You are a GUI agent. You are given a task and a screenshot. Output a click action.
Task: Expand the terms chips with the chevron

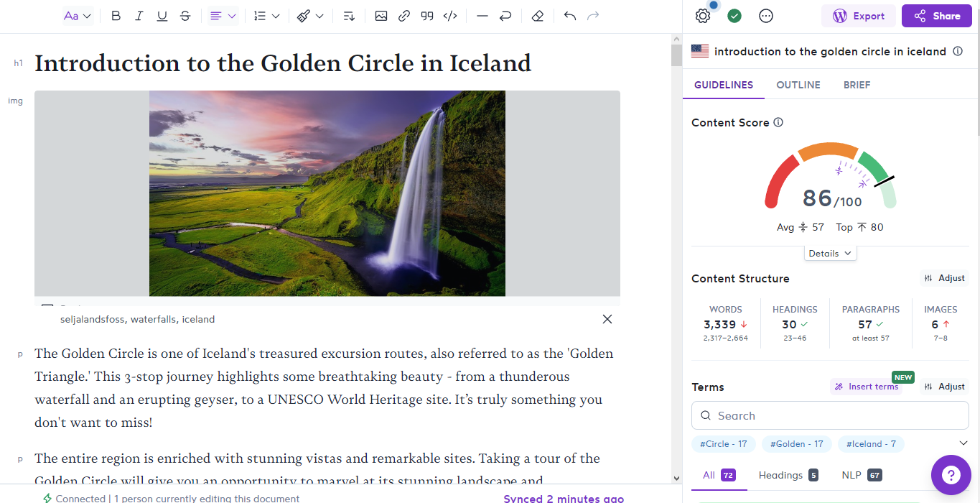tap(963, 443)
